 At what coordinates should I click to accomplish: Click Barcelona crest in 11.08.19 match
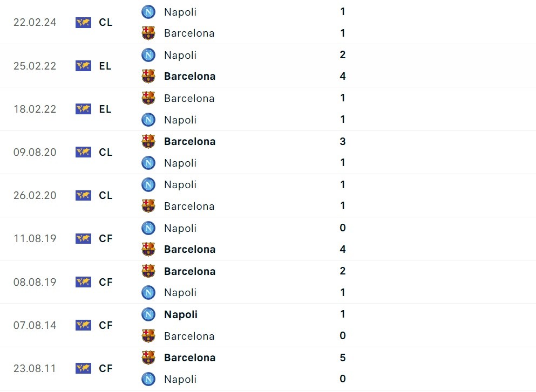point(148,249)
